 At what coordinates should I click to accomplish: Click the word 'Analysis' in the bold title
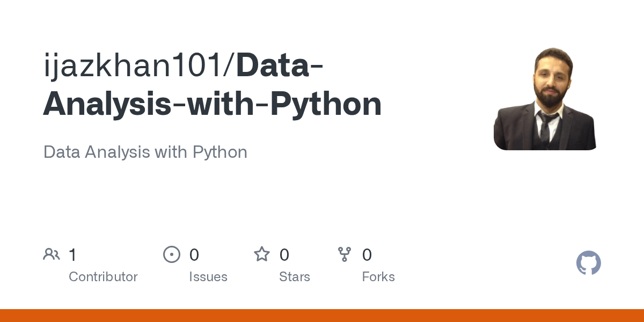point(105,104)
